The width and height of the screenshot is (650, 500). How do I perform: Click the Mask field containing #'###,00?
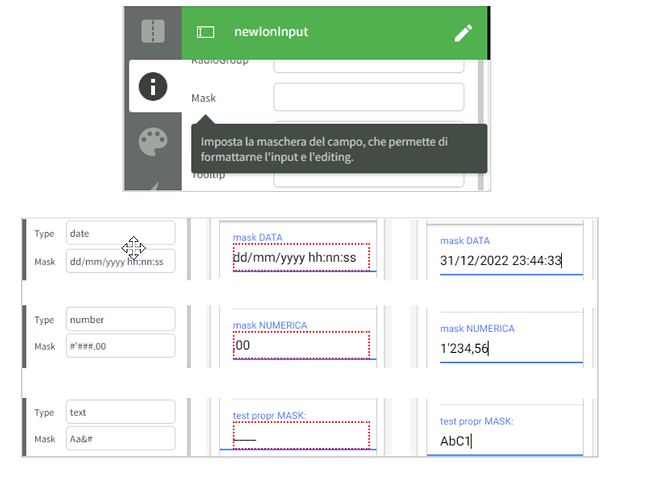(x=120, y=346)
